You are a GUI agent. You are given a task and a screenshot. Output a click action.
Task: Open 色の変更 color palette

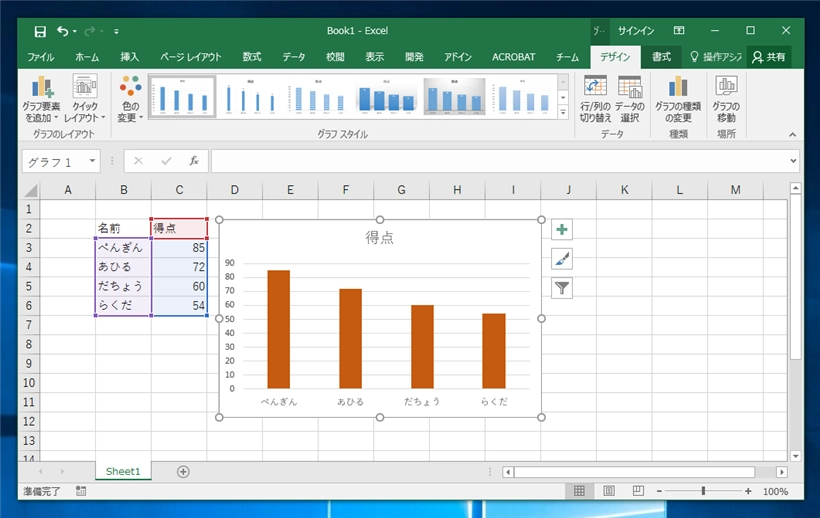tap(130, 99)
